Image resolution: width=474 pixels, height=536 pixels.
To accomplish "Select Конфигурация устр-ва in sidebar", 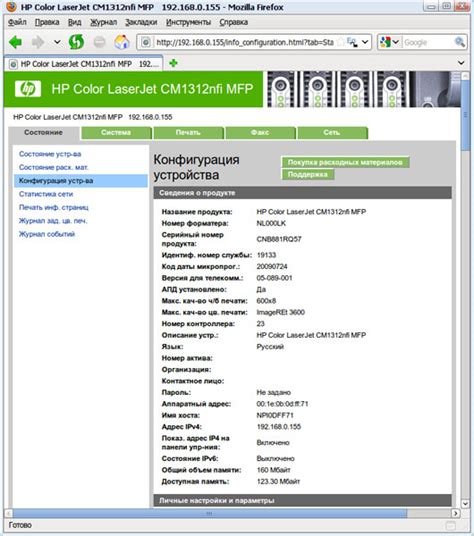I will click(x=81, y=181).
